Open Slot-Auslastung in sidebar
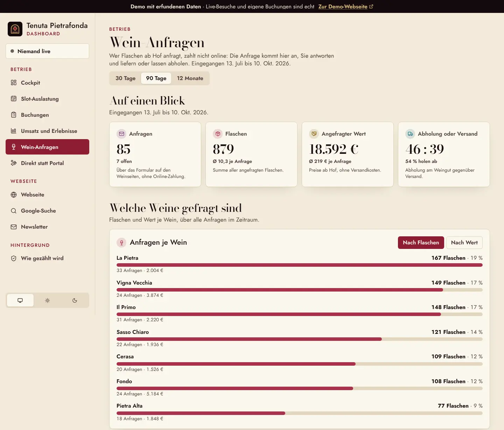 pos(47,99)
